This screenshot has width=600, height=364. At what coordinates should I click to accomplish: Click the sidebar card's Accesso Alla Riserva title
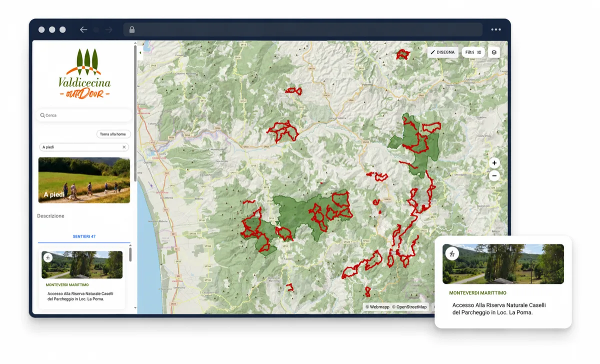click(x=80, y=296)
